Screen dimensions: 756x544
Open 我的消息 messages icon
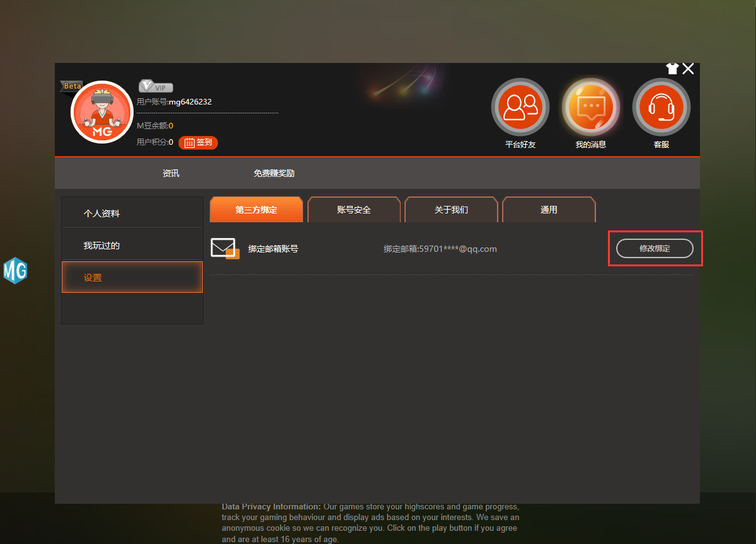590,108
